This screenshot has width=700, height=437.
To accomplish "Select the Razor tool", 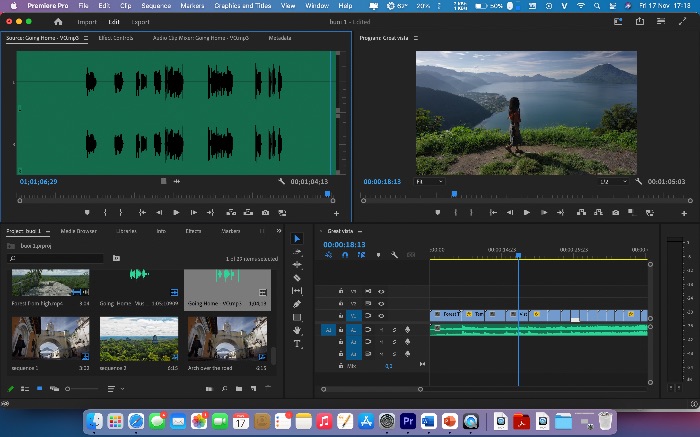I will pyautogui.click(x=297, y=278).
